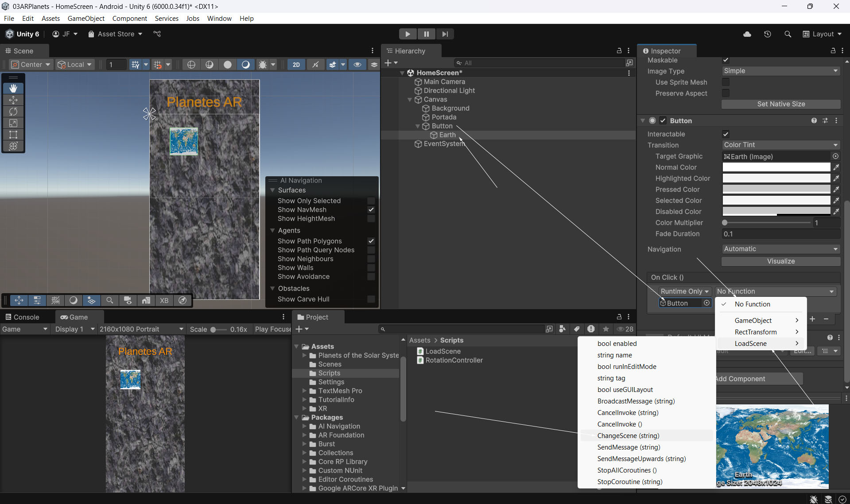
Task: Open the Layout dropdown
Action: (822, 34)
